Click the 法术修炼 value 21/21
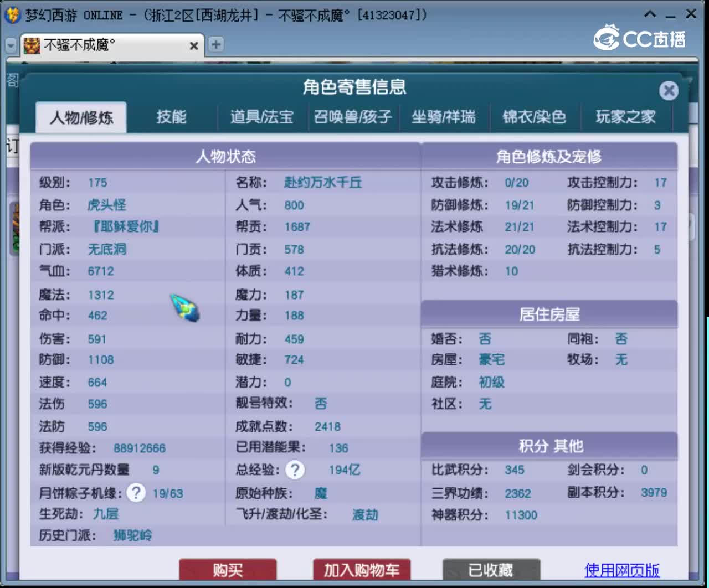Screen dimensions: 709x588 pyautogui.click(x=520, y=227)
